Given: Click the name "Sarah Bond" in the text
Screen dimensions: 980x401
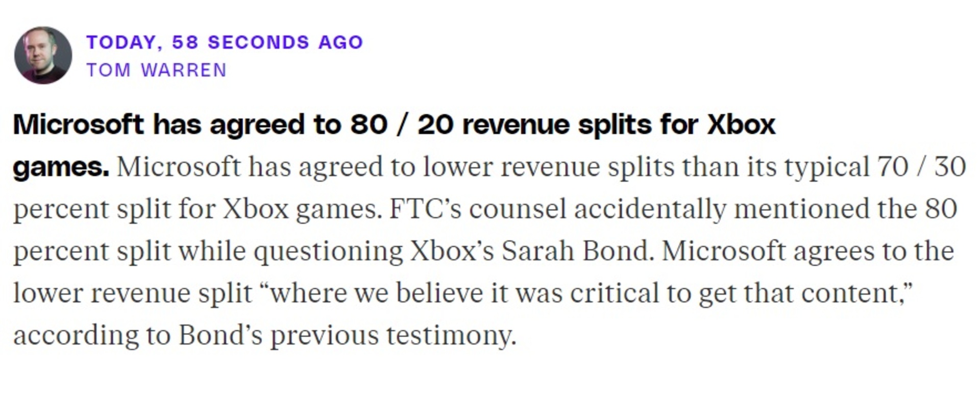Looking at the screenshot, I should tap(577, 251).
